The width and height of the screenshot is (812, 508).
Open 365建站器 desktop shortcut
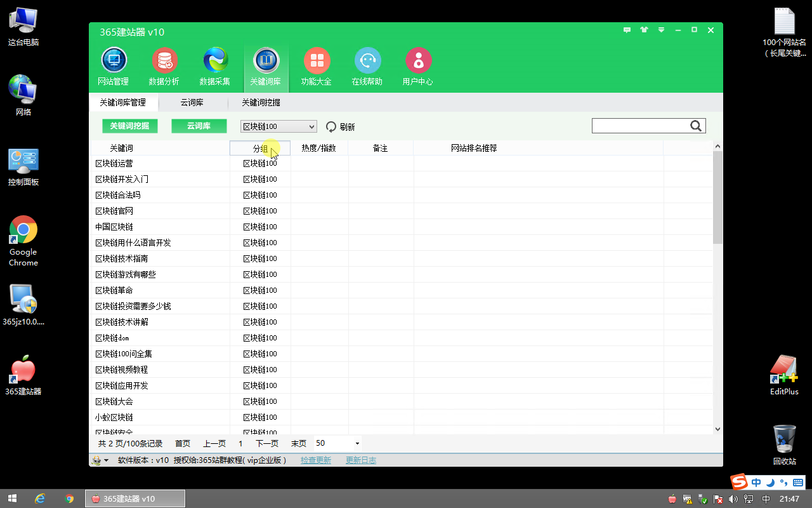tap(23, 375)
